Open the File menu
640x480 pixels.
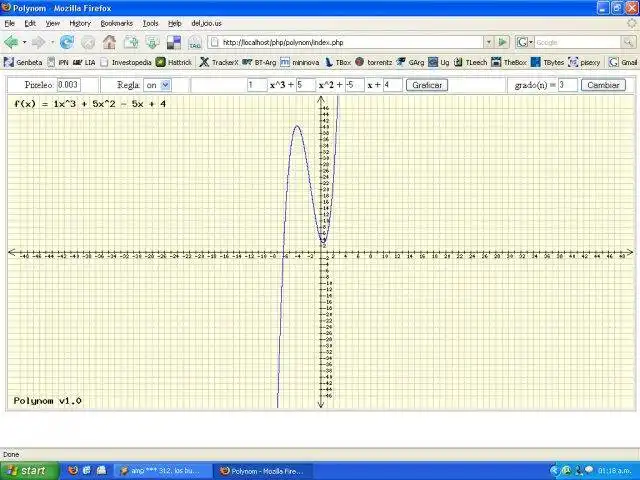pos(10,24)
